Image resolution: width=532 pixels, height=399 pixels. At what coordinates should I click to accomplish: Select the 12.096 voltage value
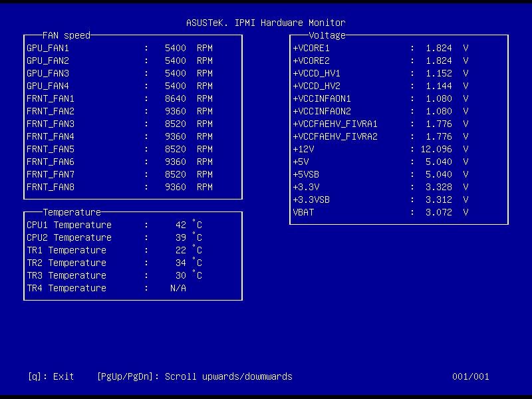click(x=436, y=149)
